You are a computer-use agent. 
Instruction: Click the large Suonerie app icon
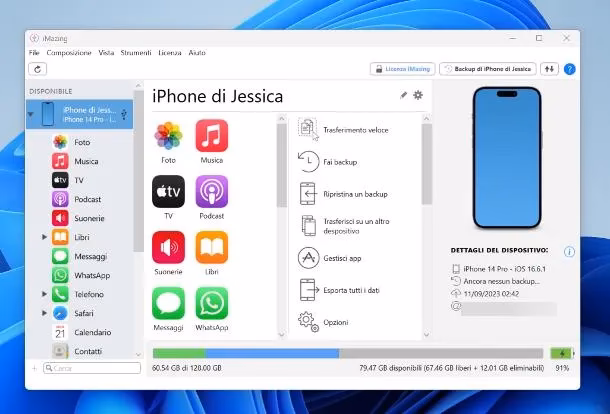click(x=168, y=247)
